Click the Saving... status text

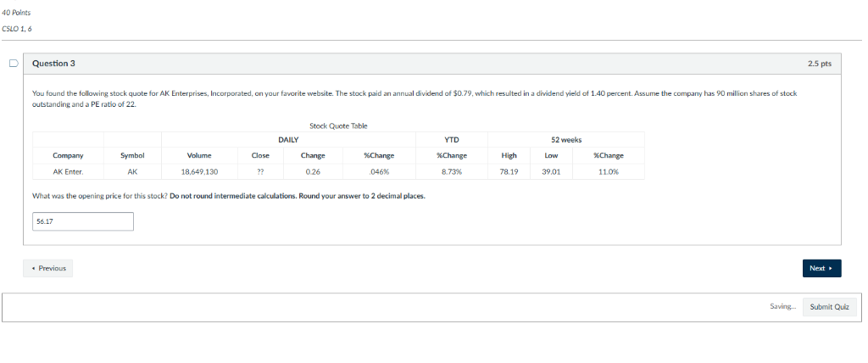click(782, 306)
